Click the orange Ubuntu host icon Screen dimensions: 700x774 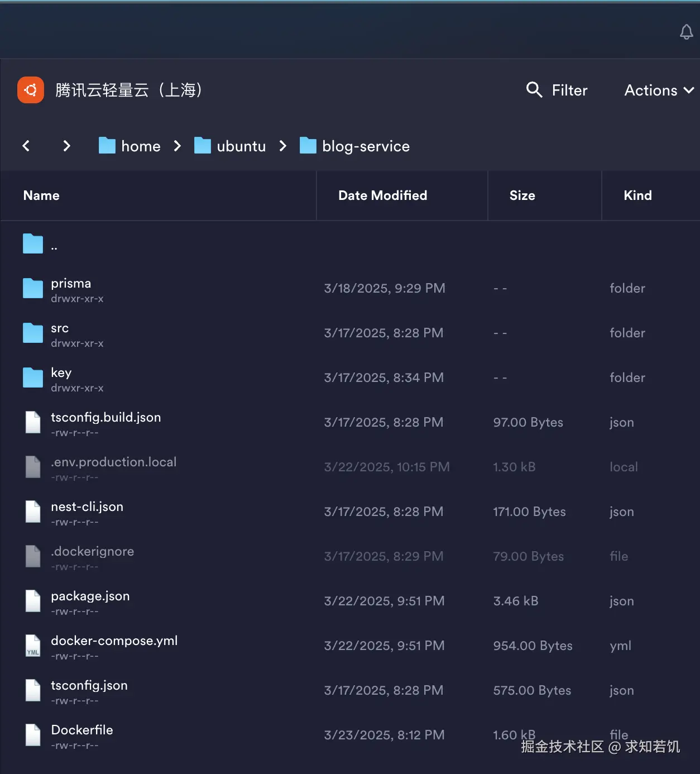coord(31,90)
